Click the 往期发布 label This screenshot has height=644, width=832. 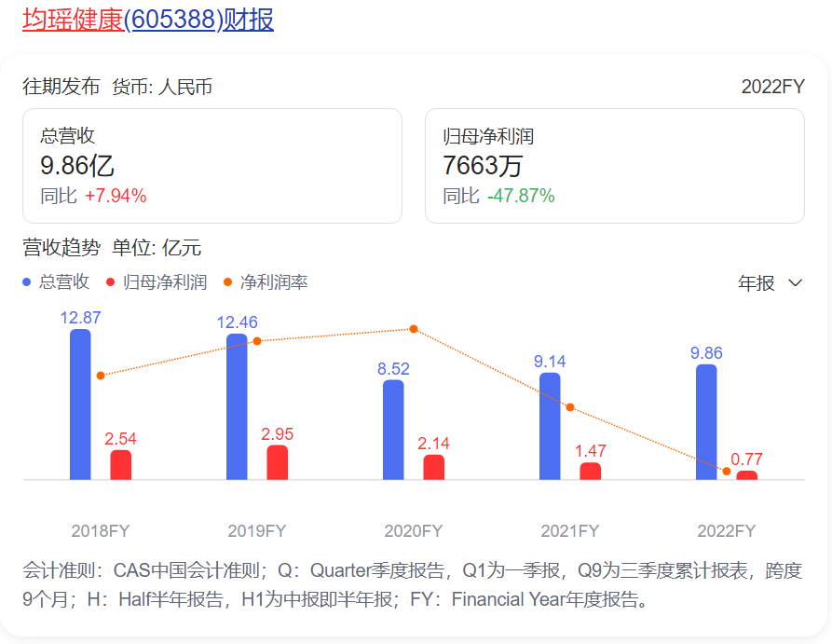click(61, 87)
